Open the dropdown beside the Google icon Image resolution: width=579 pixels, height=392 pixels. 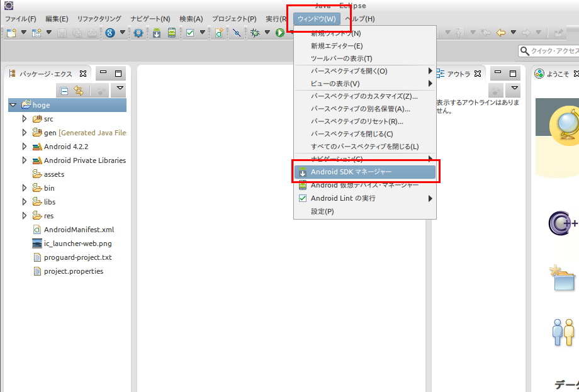pos(123,33)
